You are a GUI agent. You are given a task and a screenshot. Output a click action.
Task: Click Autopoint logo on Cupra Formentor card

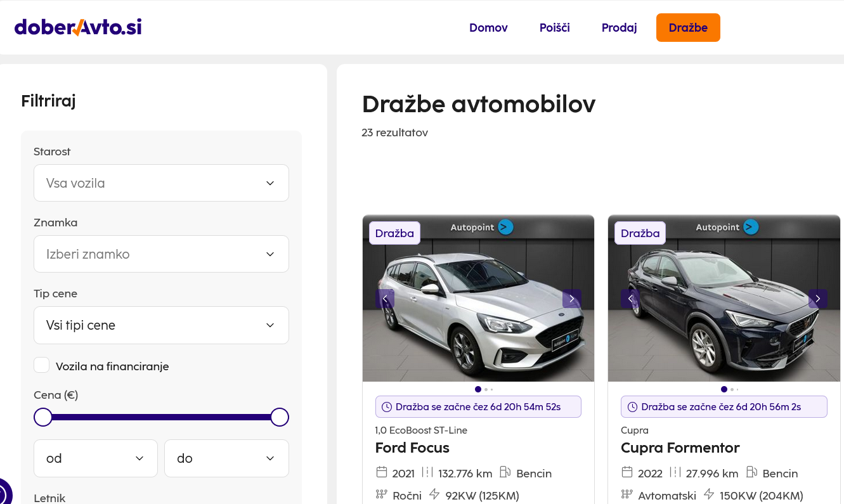[x=727, y=227]
